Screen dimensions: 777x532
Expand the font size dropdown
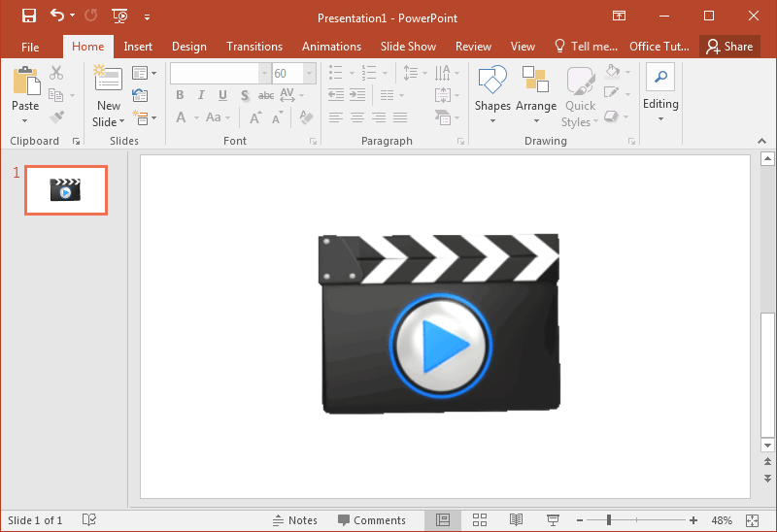309,74
